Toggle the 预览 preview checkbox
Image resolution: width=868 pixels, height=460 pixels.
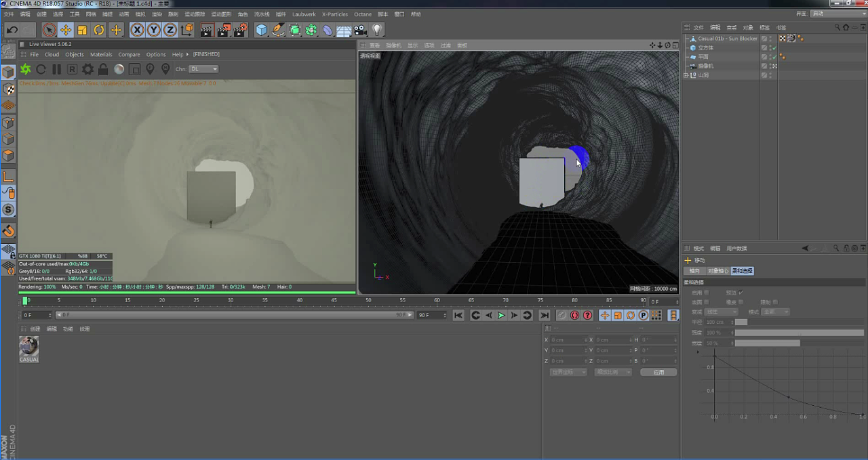point(741,293)
